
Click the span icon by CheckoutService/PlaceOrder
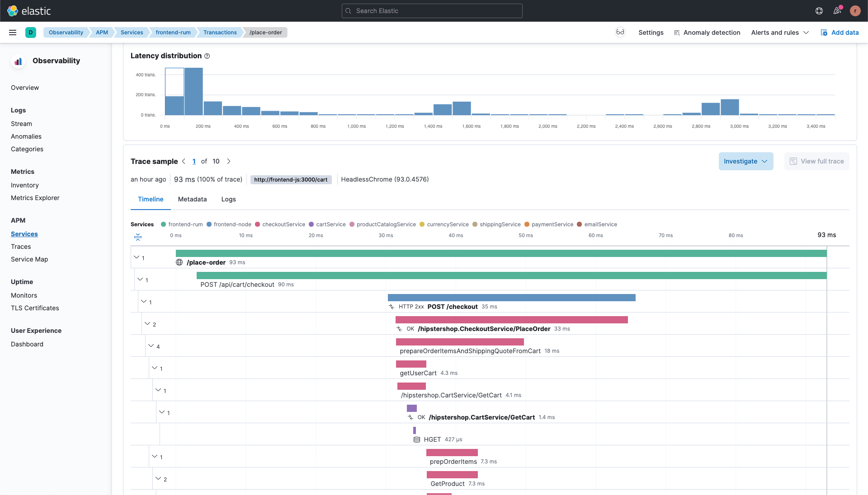click(399, 329)
